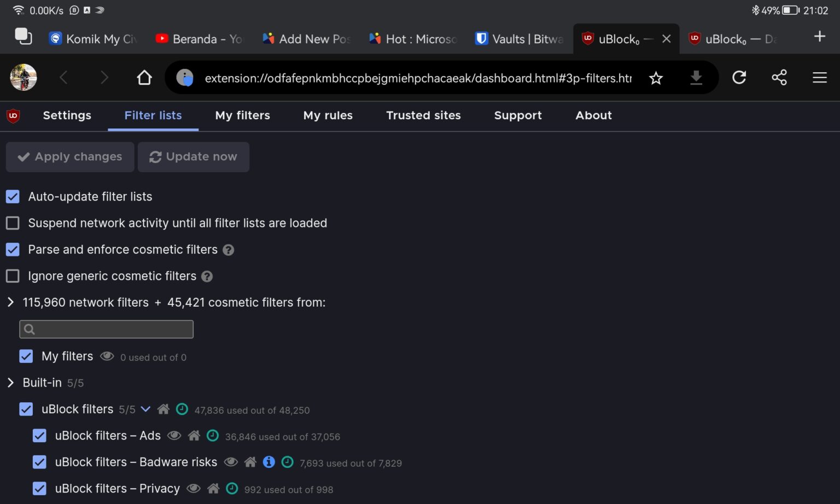Click the address bar URL
840x504 pixels.
point(418,78)
